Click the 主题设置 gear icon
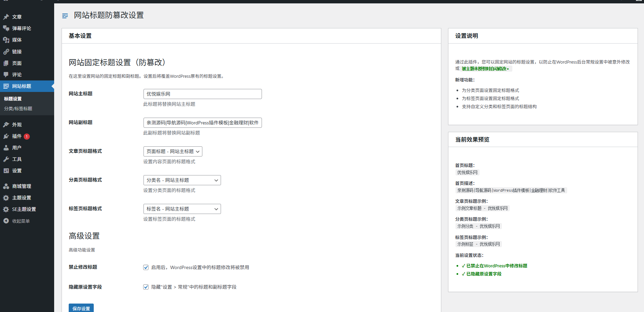 pos(6,198)
